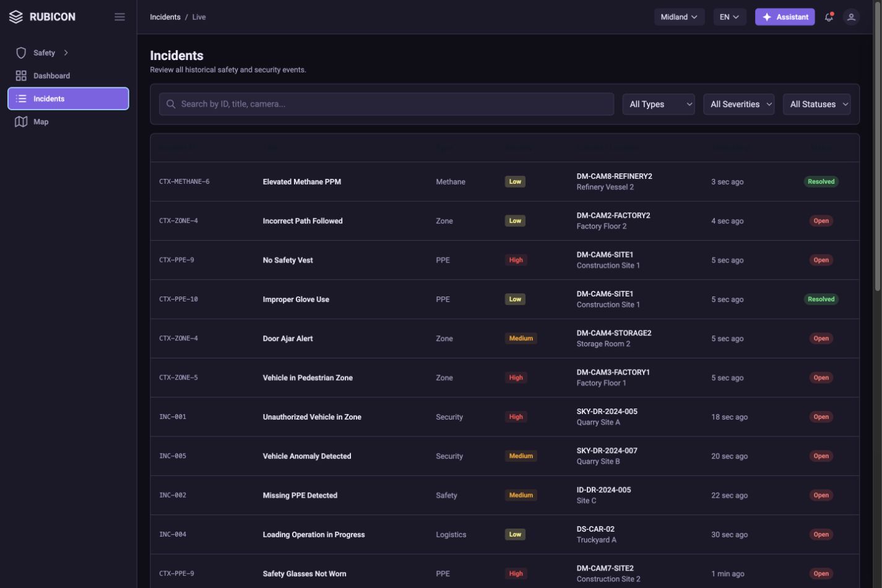Click the search magnifier icon
The width and height of the screenshot is (882, 588).
tap(171, 104)
